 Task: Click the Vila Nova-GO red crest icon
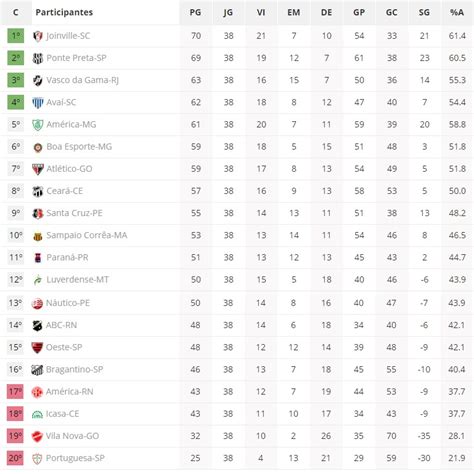tap(37, 436)
